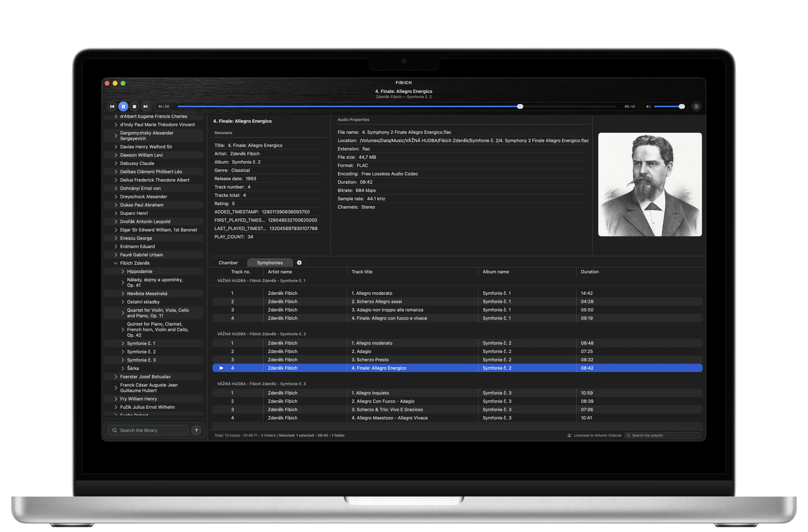The width and height of the screenshot is (808, 532).
Task: Click the composer portrait artwork
Action: point(650,185)
